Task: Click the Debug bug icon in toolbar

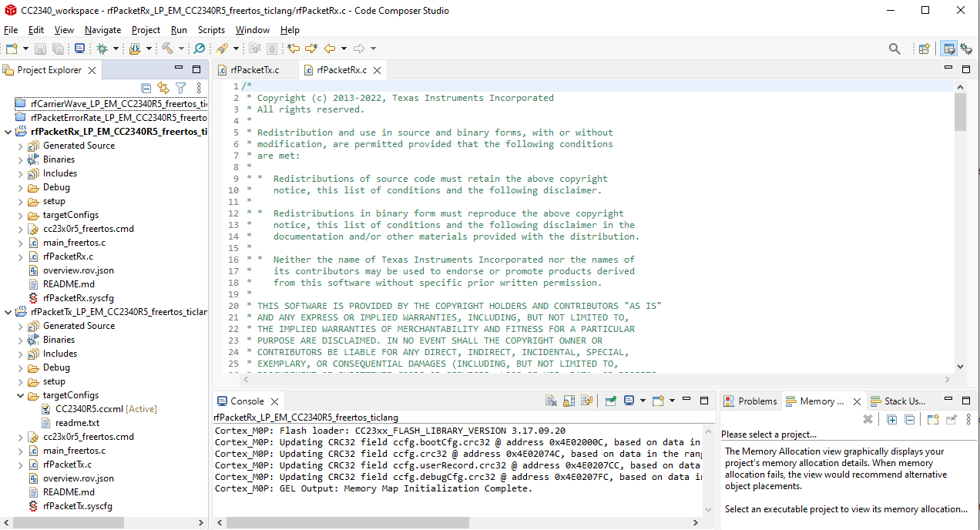Action: point(102,49)
